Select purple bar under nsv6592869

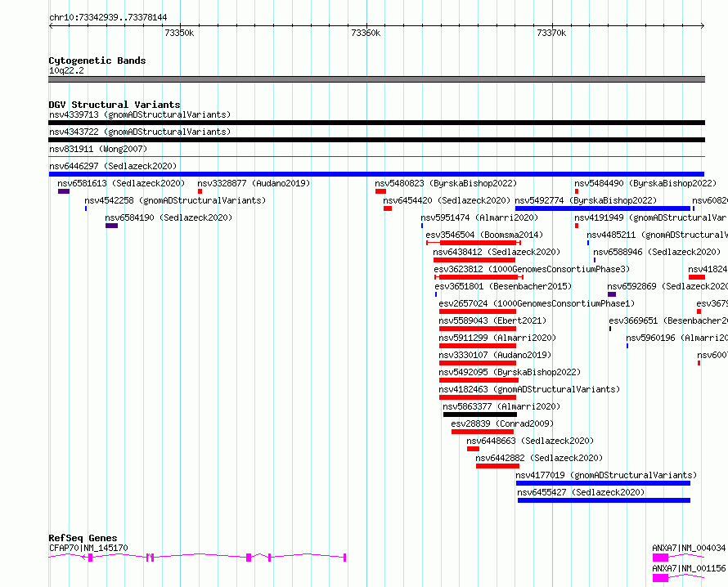point(612,294)
